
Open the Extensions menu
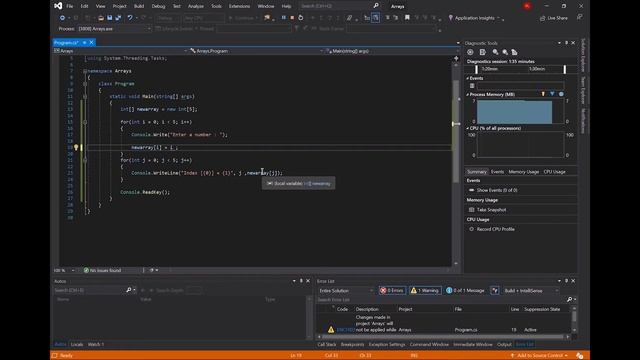click(239, 6)
